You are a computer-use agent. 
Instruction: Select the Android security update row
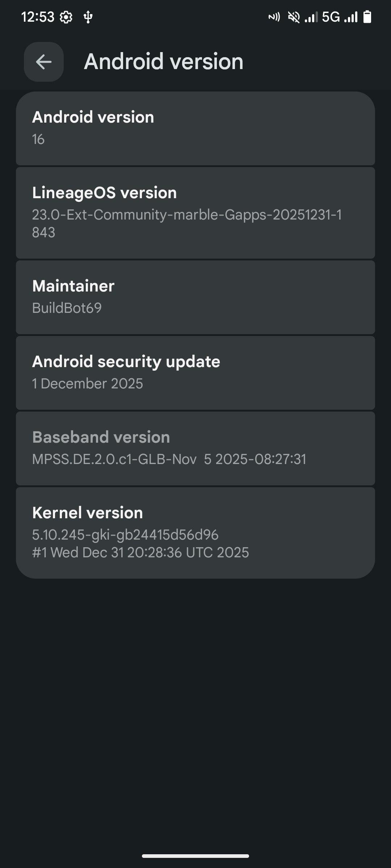pyautogui.click(x=195, y=373)
